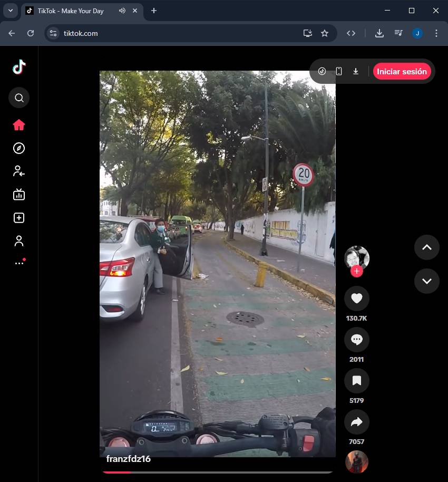Click the Upload plus icon

point(19,218)
